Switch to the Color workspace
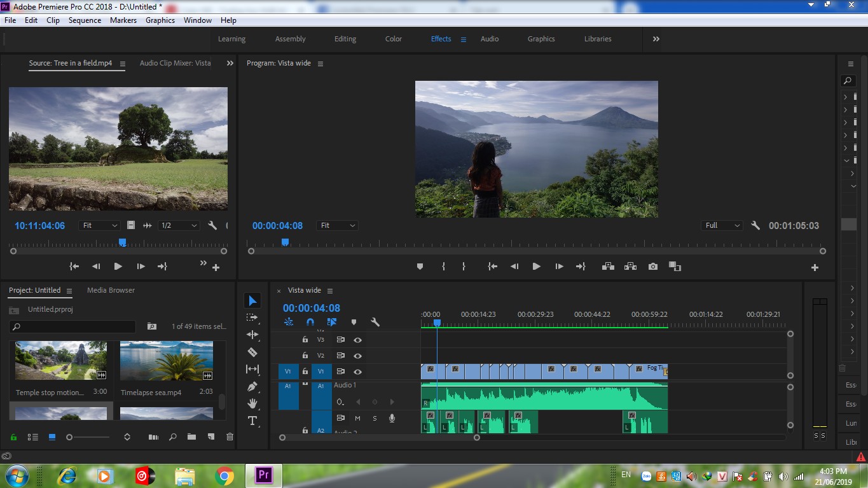 click(x=394, y=39)
